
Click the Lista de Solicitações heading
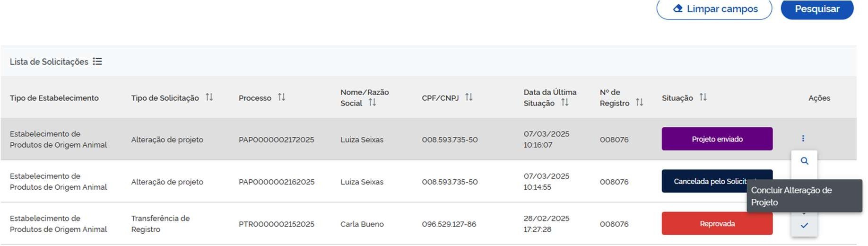(49, 62)
